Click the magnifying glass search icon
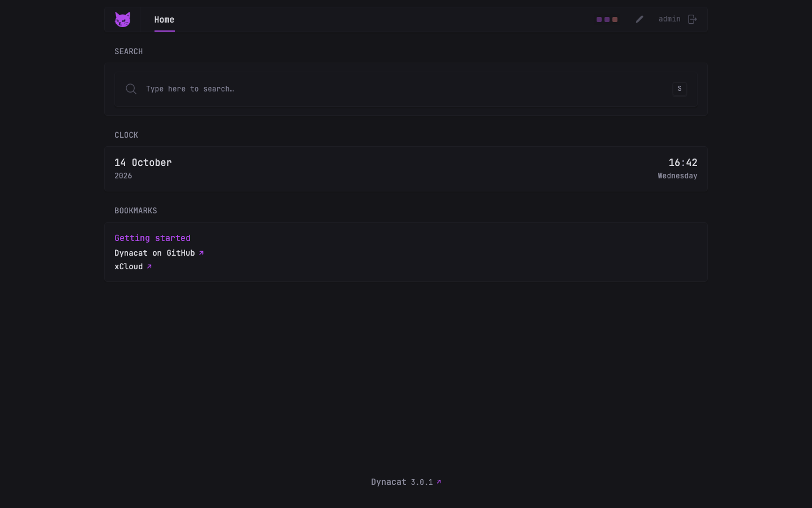 pyautogui.click(x=131, y=89)
